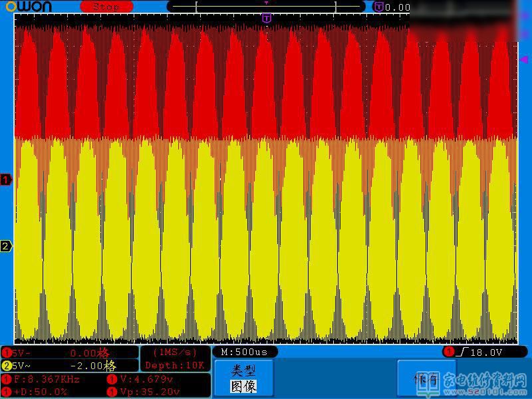
Task: Click the red badge beside +D:50.0%
Action: tap(7, 392)
